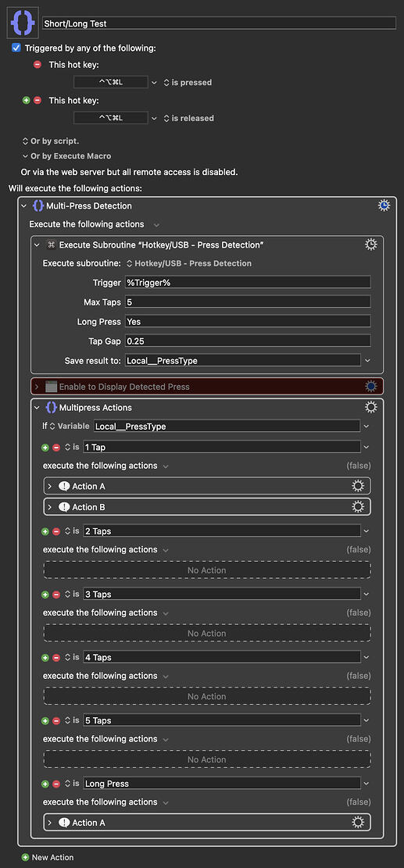Image resolution: width=404 pixels, height=868 pixels.
Task: Add a condition after the 2 Taps row
Action: coord(45,530)
